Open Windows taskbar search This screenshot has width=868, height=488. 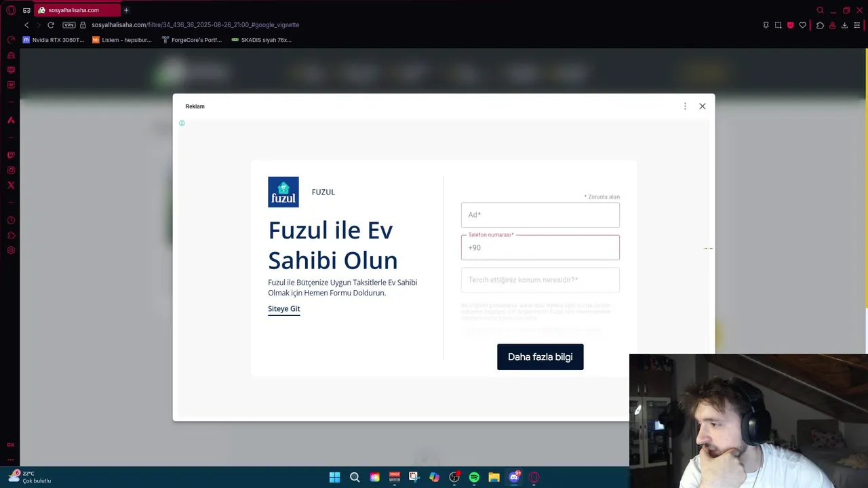point(355,477)
